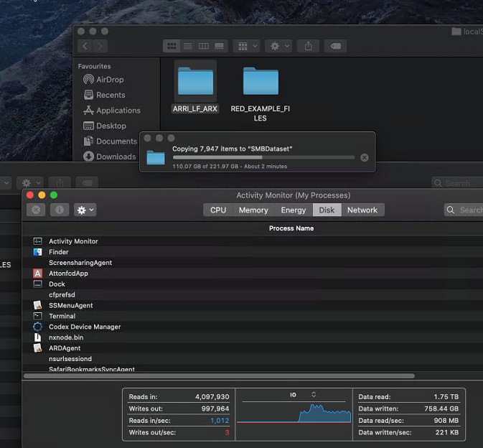Switch to Memory tab
Screen dimensions: 483x448
point(253,210)
